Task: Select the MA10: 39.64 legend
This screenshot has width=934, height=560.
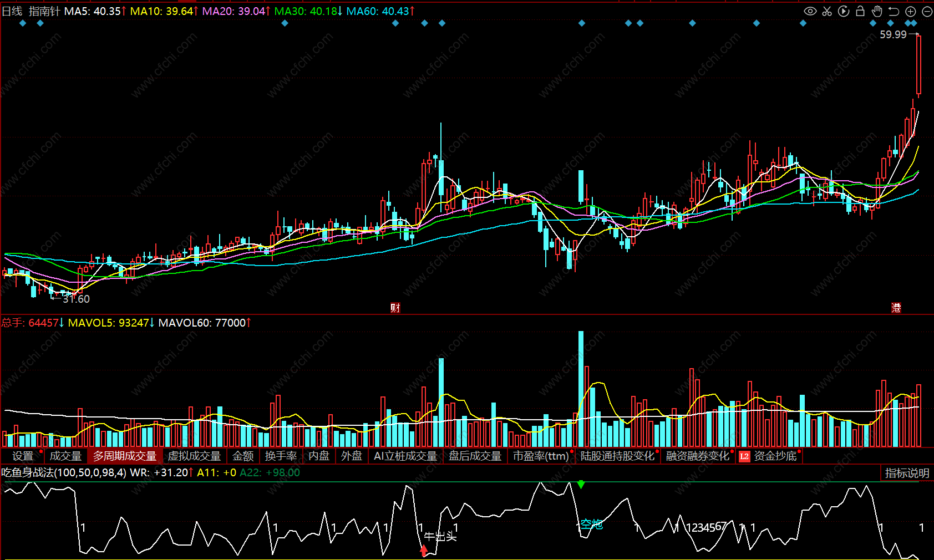Action: point(164,11)
